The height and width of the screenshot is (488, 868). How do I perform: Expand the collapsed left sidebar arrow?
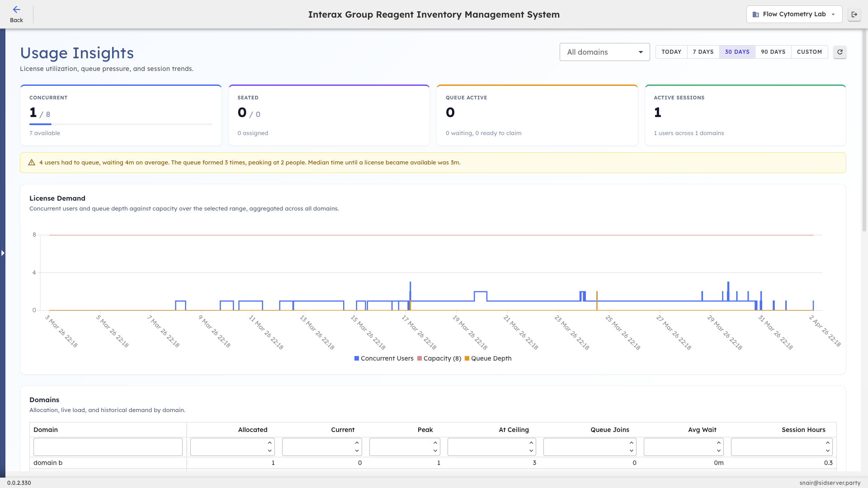pyautogui.click(x=3, y=253)
